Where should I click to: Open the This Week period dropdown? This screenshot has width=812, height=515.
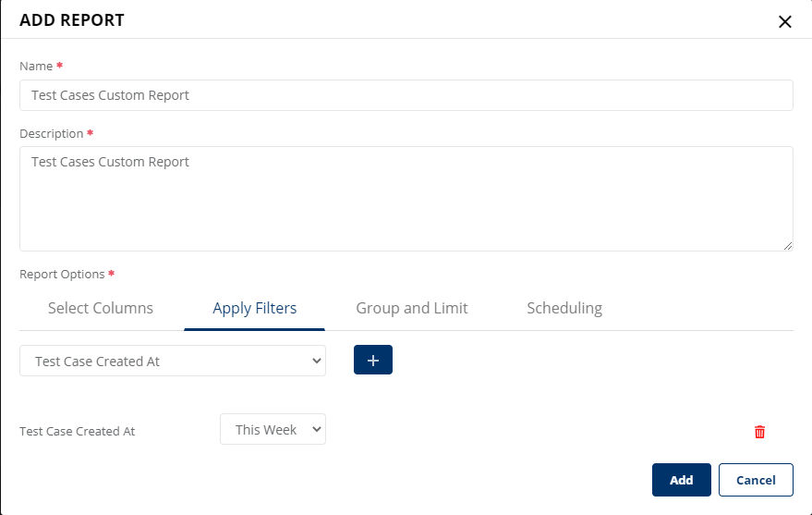pos(273,429)
